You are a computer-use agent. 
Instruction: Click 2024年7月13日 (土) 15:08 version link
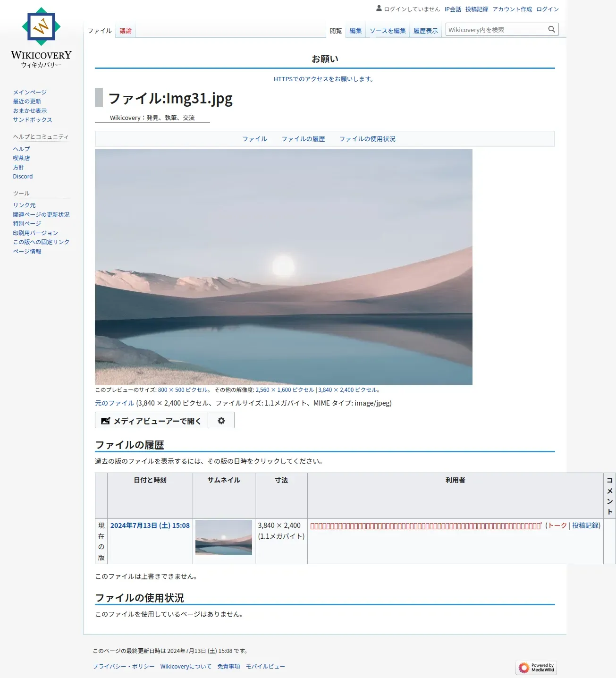pyautogui.click(x=150, y=525)
